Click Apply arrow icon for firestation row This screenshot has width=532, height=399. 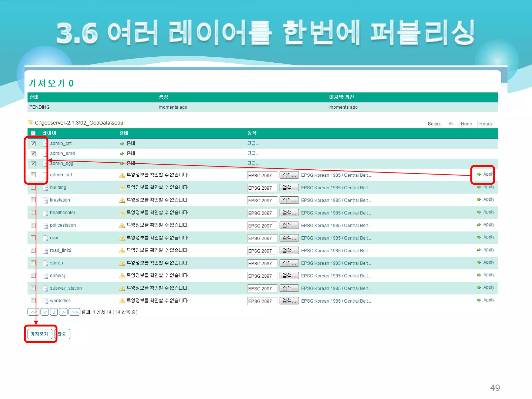coord(479,199)
